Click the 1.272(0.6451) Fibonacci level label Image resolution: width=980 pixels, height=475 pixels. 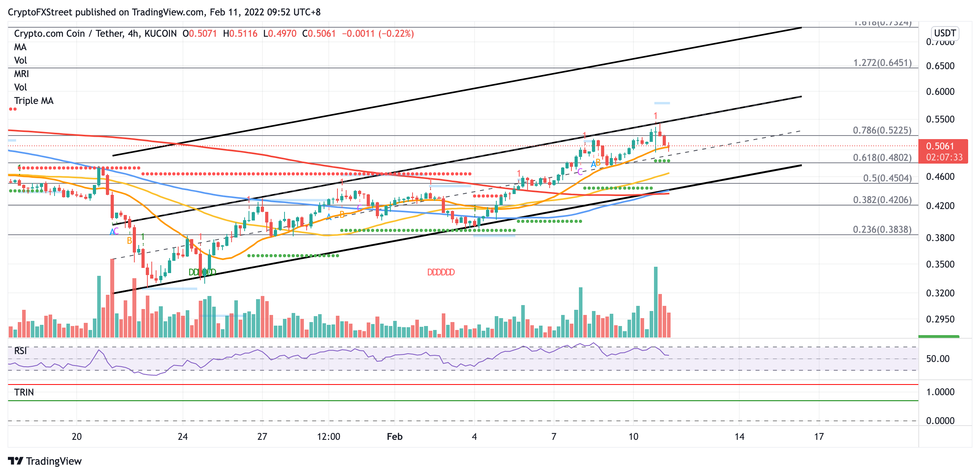882,63
